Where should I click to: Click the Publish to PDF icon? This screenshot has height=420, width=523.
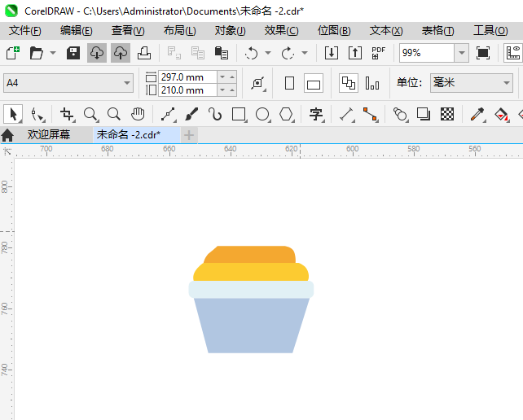click(x=378, y=53)
